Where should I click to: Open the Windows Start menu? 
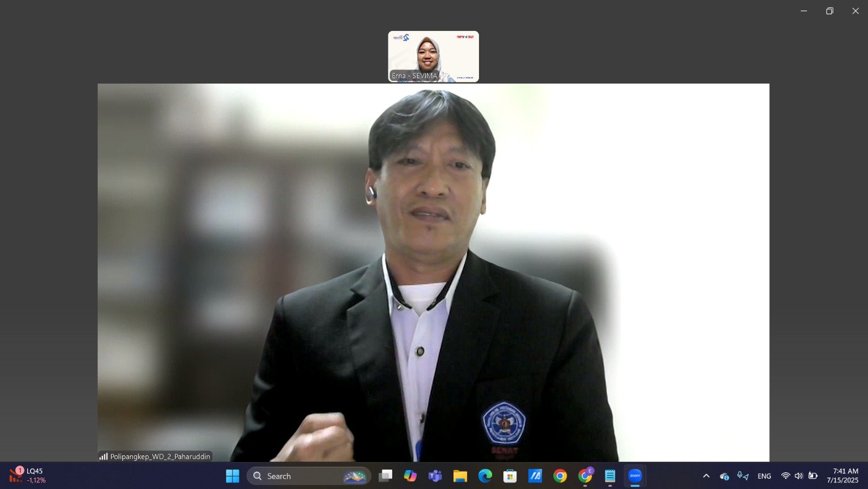click(233, 476)
